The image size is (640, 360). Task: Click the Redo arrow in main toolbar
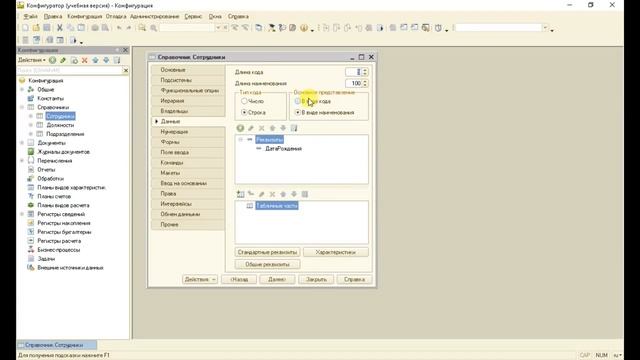tap(129, 28)
